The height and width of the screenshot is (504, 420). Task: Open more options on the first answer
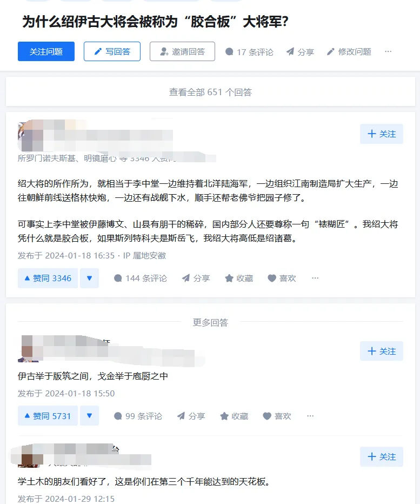coord(315,278)
